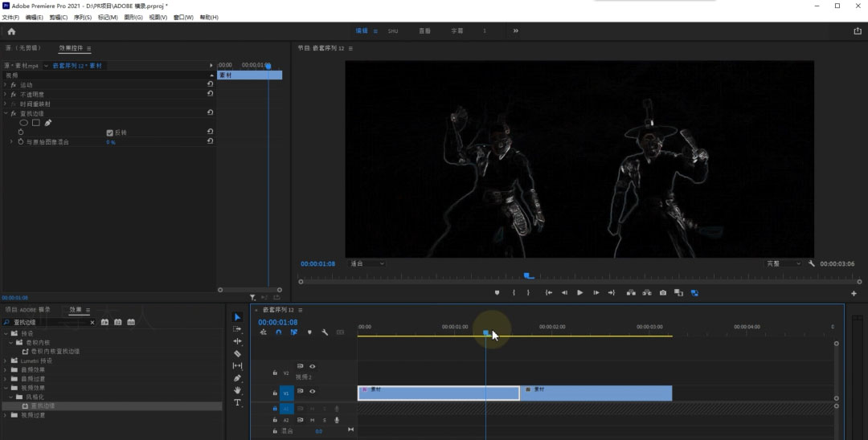Screen dimensions: 868x440
Task: Select the Pen tool in tools panel
Action: (237, 378)
